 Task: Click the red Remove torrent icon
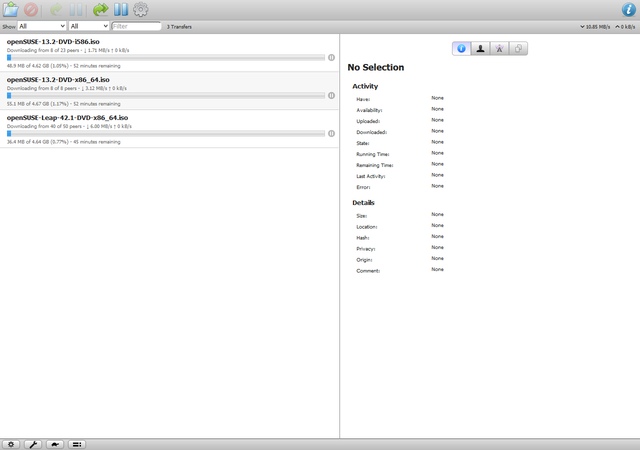pyautogui.click(x=31, y=9)
